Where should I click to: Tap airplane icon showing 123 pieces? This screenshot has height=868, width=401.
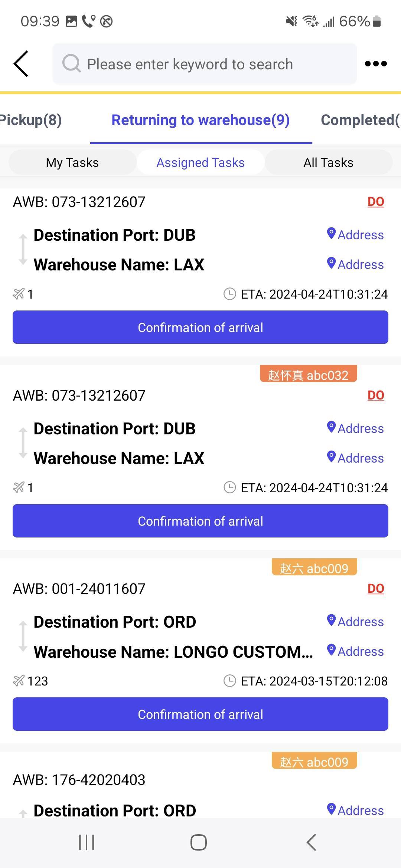pyautogui.click(x=19, y=681)
